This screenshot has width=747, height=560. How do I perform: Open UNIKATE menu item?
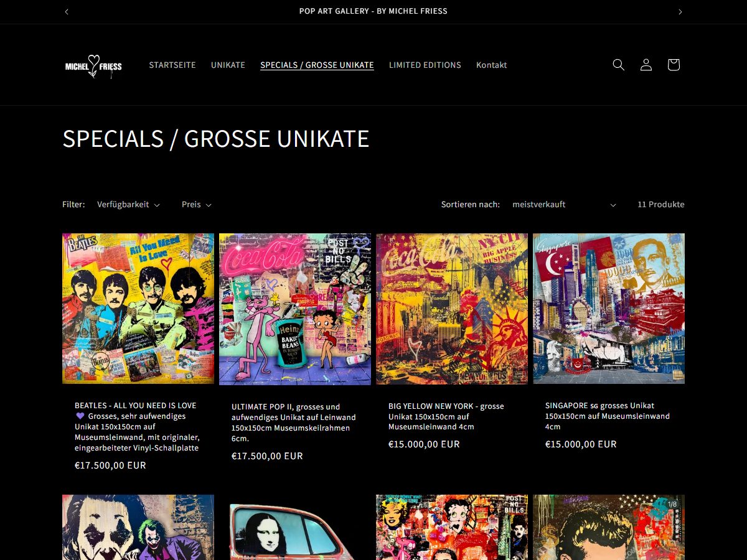228,65
